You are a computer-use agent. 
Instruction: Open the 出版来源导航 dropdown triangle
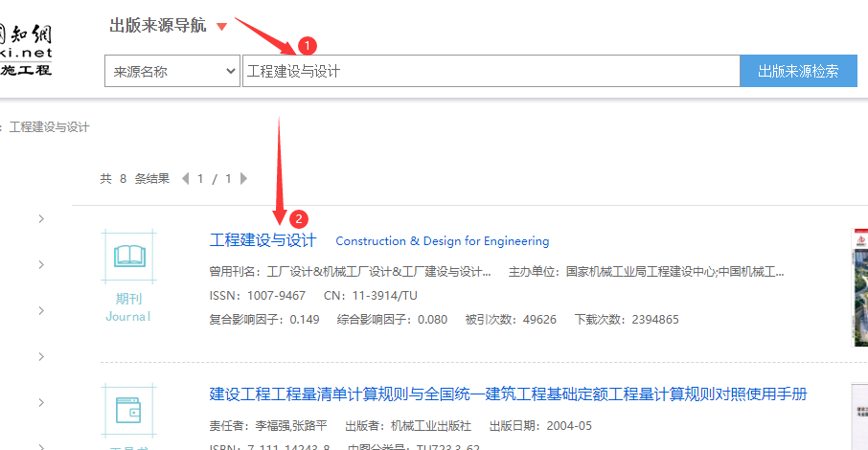pyautogui.click(x=222, y=27)
